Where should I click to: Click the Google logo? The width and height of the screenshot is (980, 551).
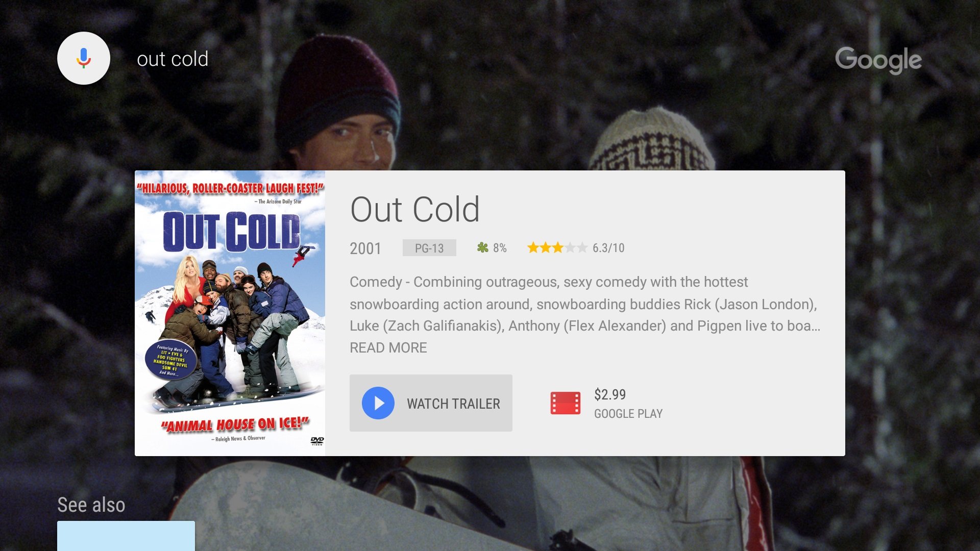pos(878,60)
